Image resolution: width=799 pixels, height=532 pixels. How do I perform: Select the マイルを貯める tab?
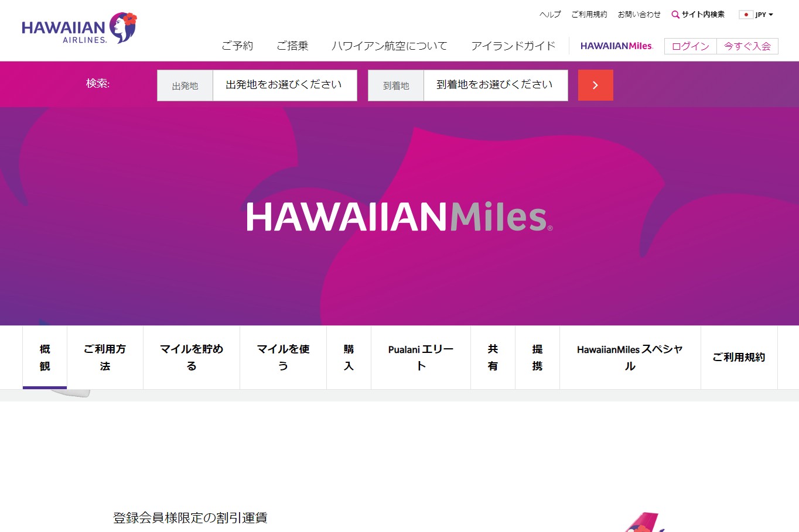[192, 358]
